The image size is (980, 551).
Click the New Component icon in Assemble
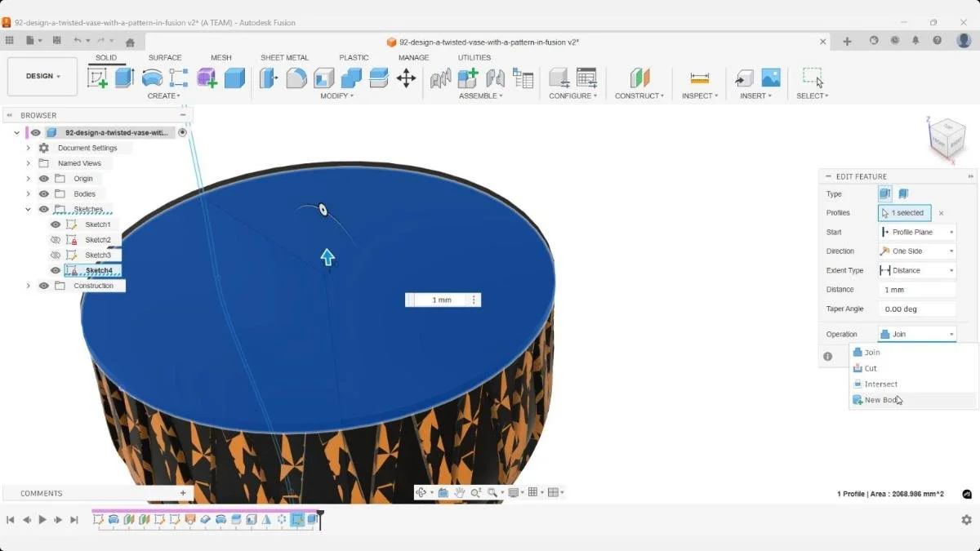(468, 78)
